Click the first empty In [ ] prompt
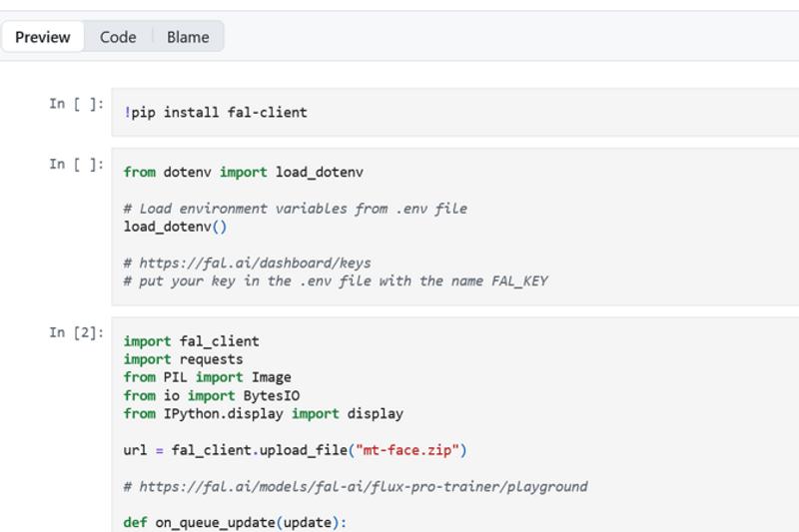Image resolution: width=799 pixels, height=532 pixels. (76, 104)
